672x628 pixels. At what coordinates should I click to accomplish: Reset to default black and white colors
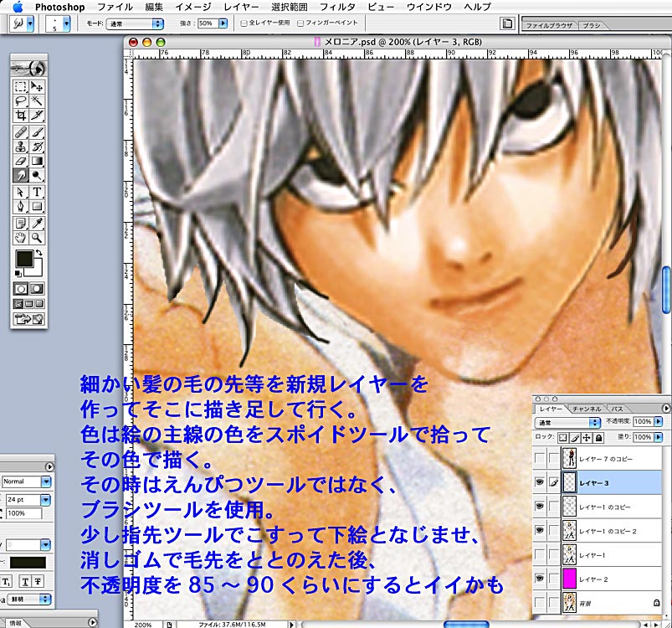click(18, 274)
